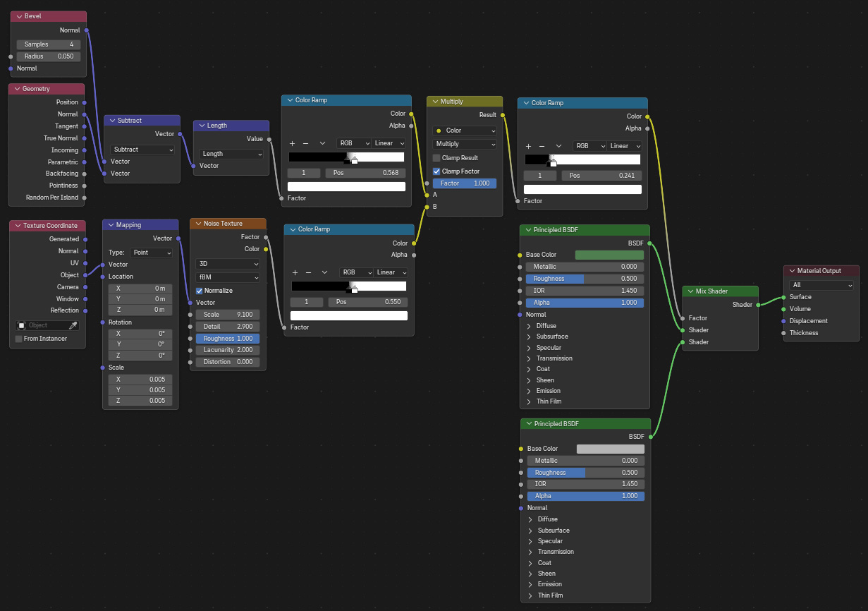Open the Material Output target dropdown showing All

(x=821, y=285)
